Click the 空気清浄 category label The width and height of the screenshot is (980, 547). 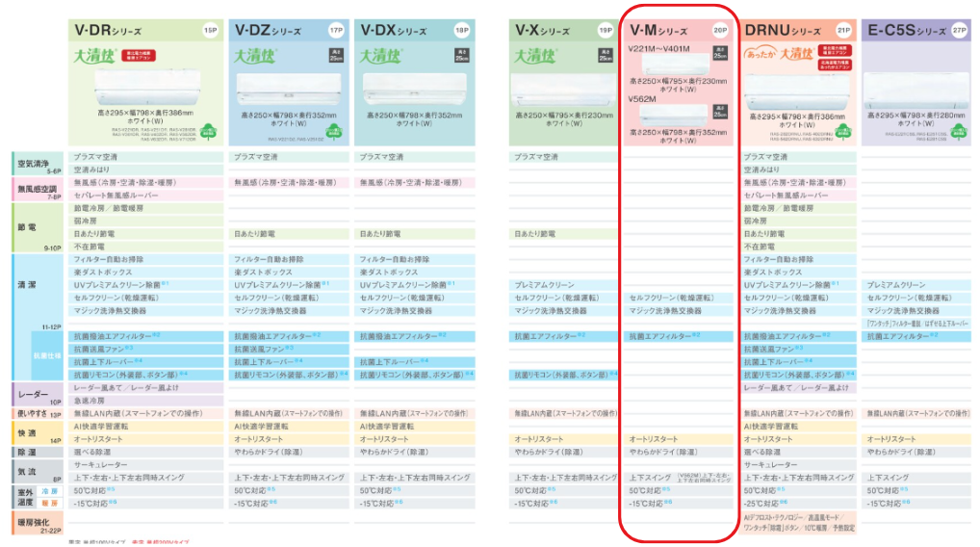click(38, 163)
